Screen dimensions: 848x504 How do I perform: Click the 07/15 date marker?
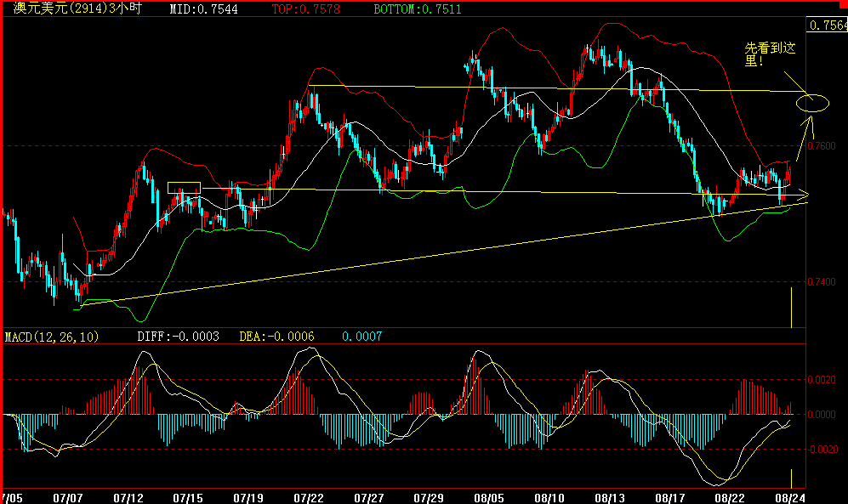coord(188,497)
